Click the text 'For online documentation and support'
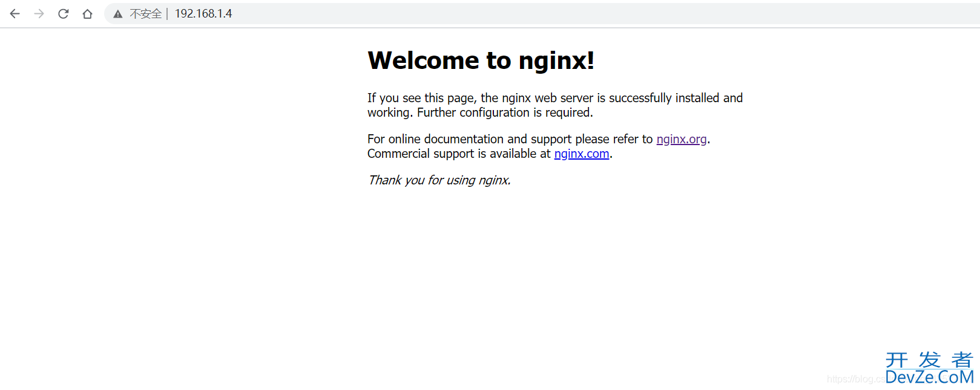Image resolution: width=980 pixels, height=390 pixels. click(x=469, y=139)
